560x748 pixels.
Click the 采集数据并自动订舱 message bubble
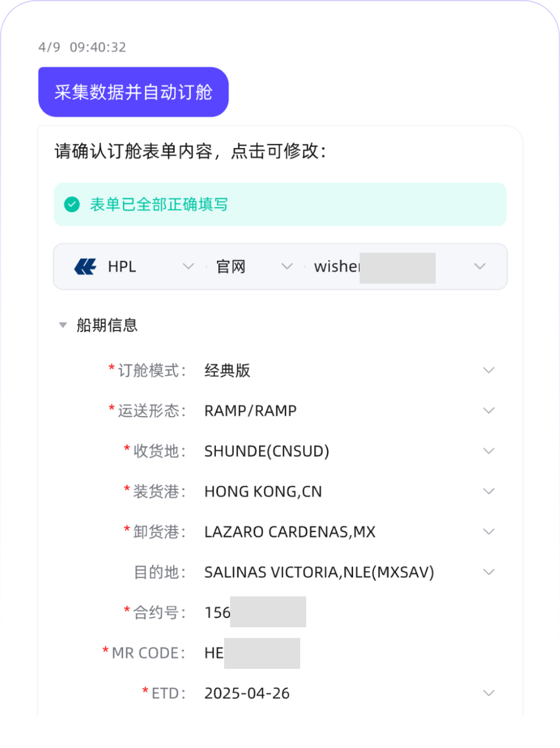133,92
